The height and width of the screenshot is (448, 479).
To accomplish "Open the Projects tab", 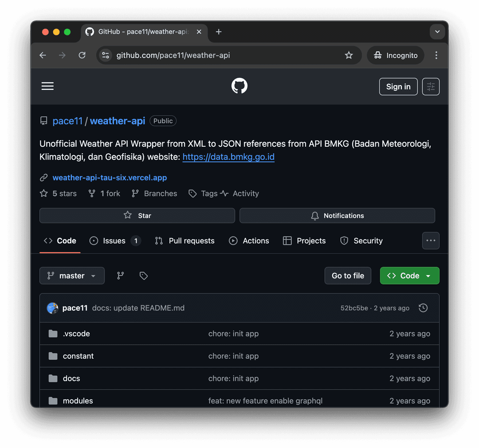I will (304, 241).
